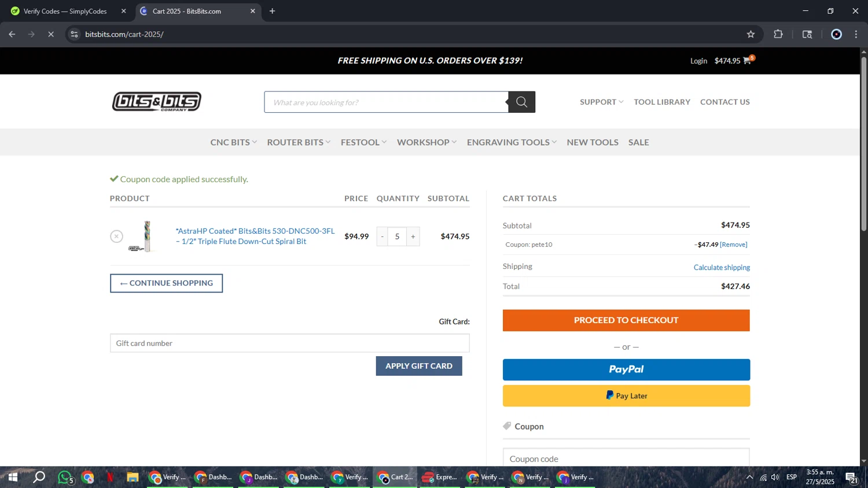This screenshot has width=868, height=488.
Task: Open NEW TOOLS category
Action: (593, 142)
